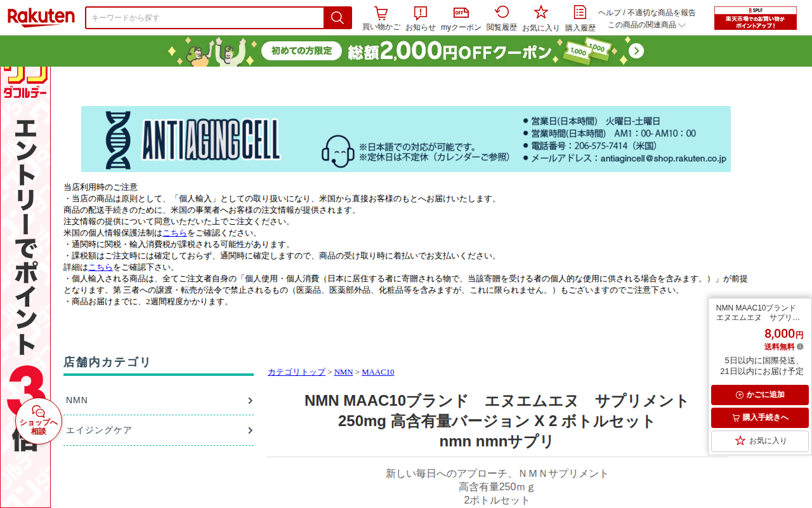Open ヘルプ link in header

609,13
